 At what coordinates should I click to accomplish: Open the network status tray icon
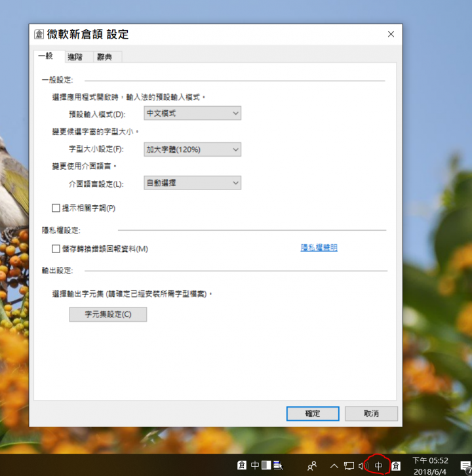pos(349,466)
